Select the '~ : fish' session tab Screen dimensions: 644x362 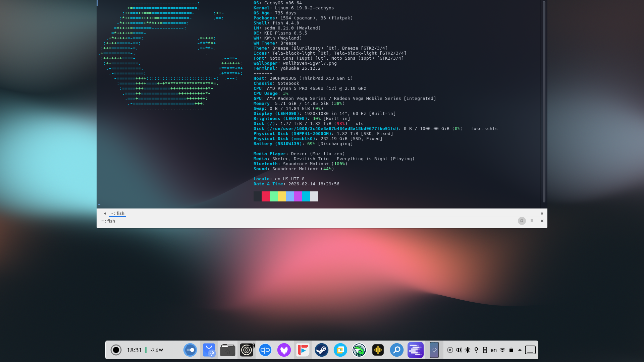[117, 214]
